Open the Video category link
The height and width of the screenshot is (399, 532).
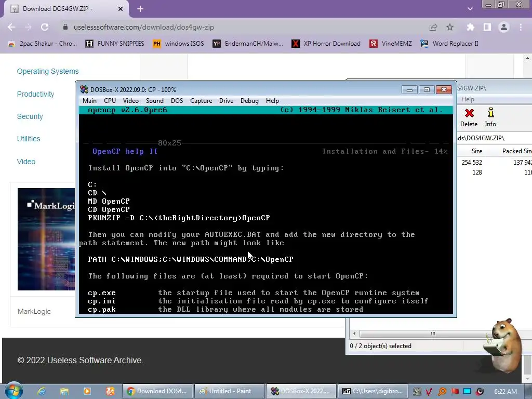tap(26, 162)
